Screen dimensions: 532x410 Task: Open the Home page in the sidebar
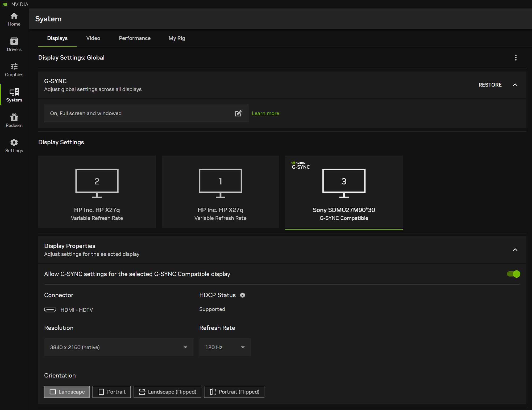pyautogui.click(x=14, y=19)
